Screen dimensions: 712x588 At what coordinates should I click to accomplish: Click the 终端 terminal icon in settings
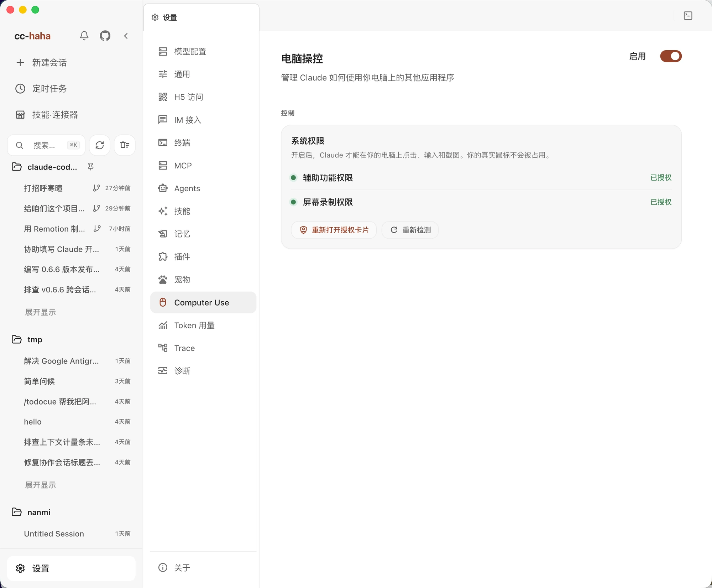[163, 143]
